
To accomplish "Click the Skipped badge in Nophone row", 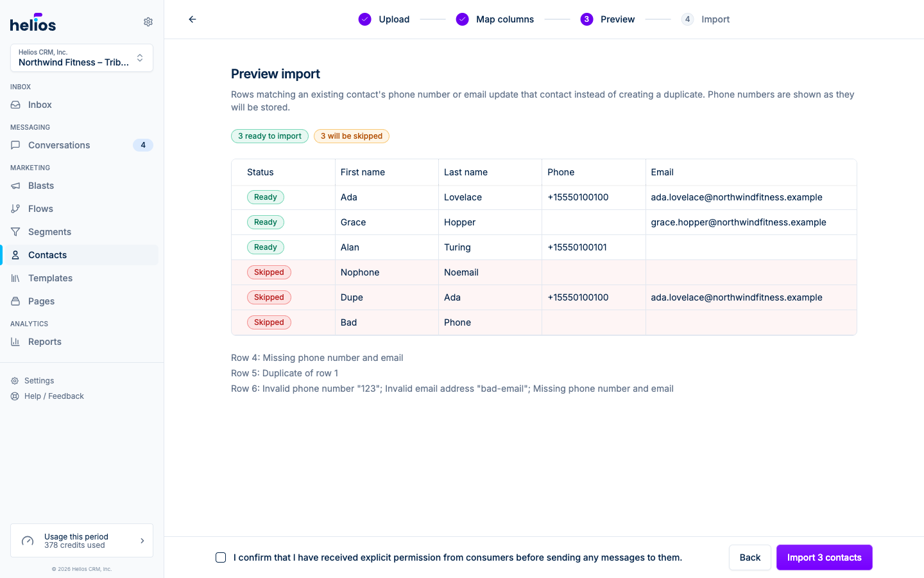I will (269, 272).
